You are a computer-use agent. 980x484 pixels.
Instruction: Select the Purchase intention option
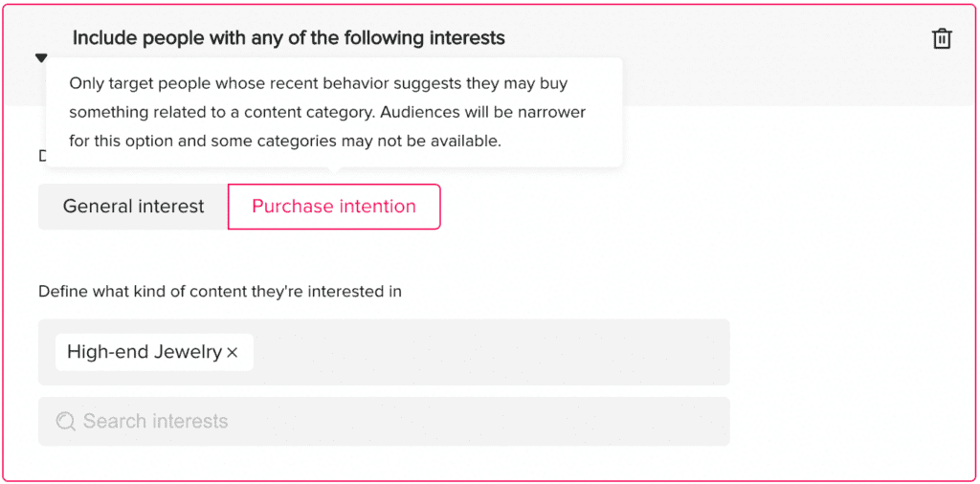(334, 207)
